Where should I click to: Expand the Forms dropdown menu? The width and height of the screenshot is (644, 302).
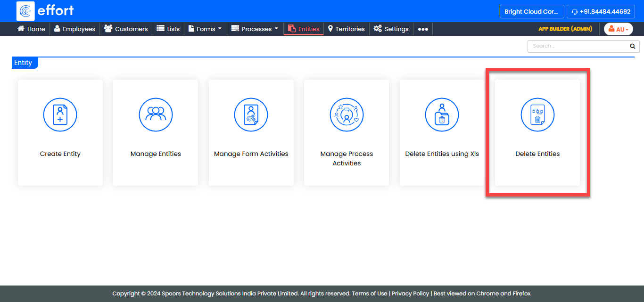tap(205, 29)
